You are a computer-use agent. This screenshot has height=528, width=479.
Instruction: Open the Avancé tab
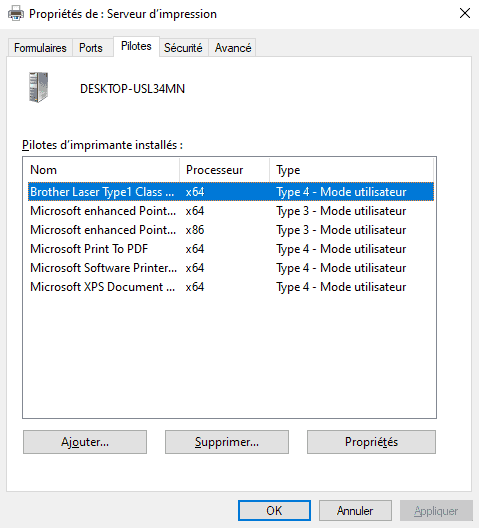pyautogui.click(x=233, y=48)
